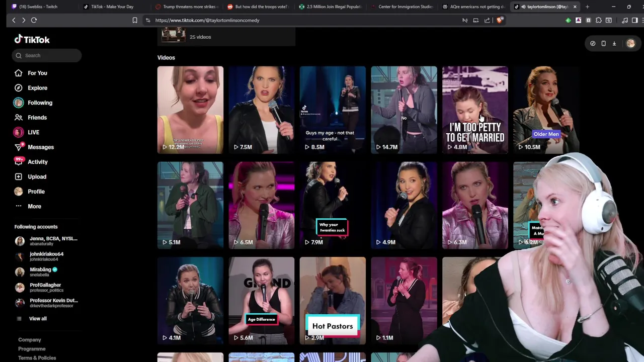
Task: Switch to the troops vote tab
Action: [x=259, y=7]
